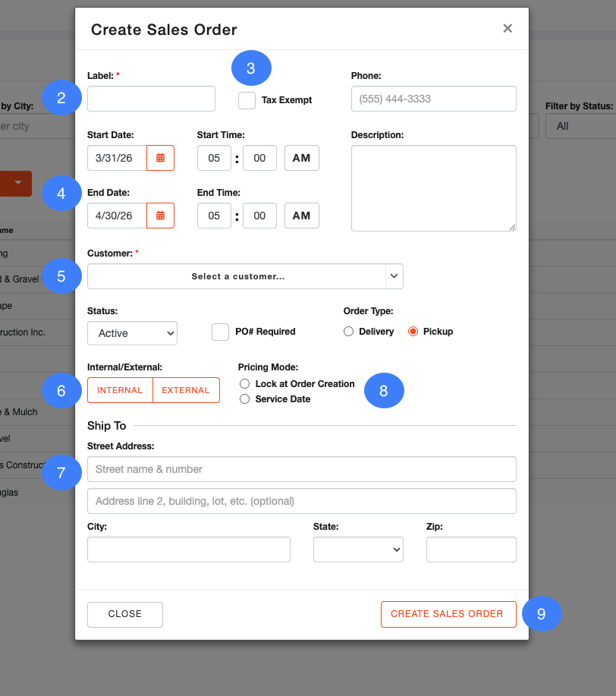Toggle End Time AM/PM button
The height and width of the screenshot is (696, 616).
(x=301, y=216)
